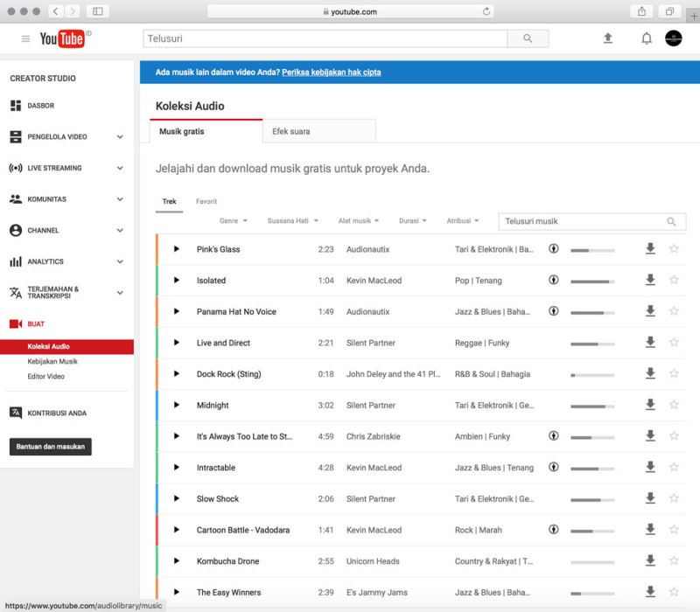Click the hamburger menu next to YouTube logo
Image resolution: width=700 pixels, height=612 pixels.
point(24,38)
